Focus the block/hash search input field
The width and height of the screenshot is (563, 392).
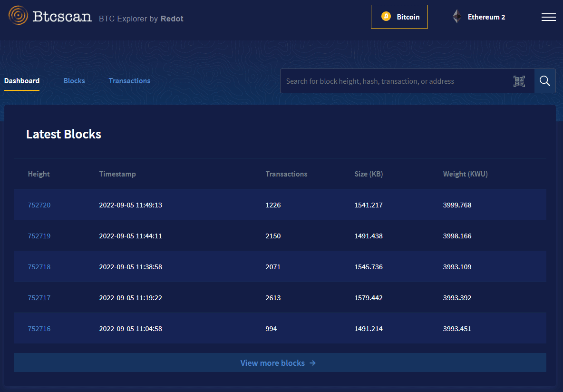point(395,81)
